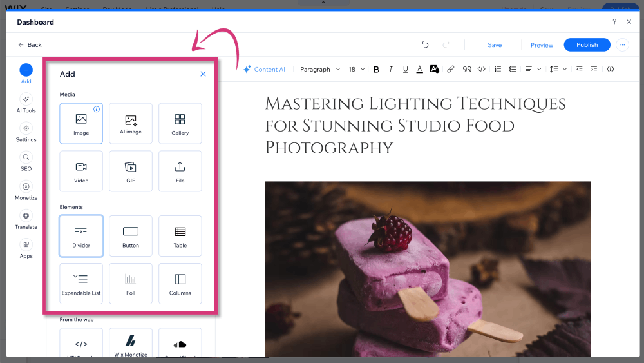The image size is (644, 363).
Task: Insert a GIF element
Action: click(x=131, y=171)
